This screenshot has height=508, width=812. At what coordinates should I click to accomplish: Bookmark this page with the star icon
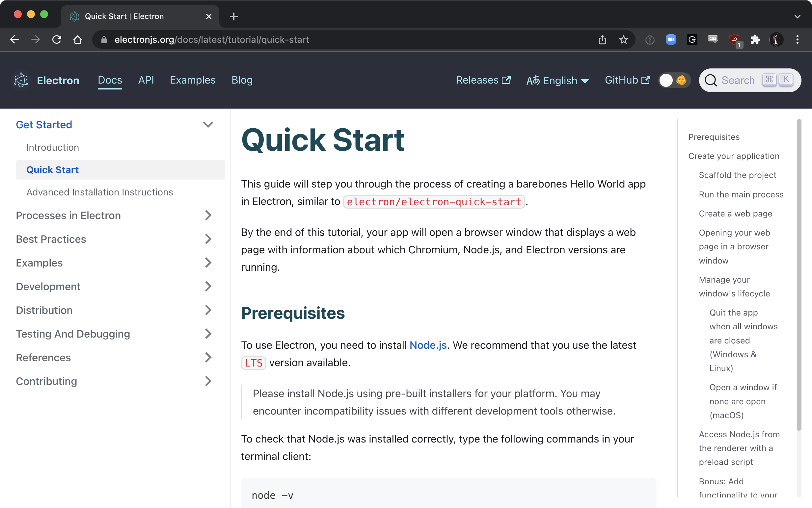coord(623,39)
